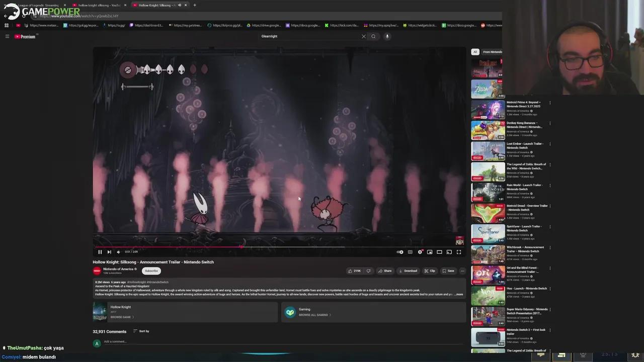Expand the description with ...more
644x362 pixels.
tap(458, 294)
